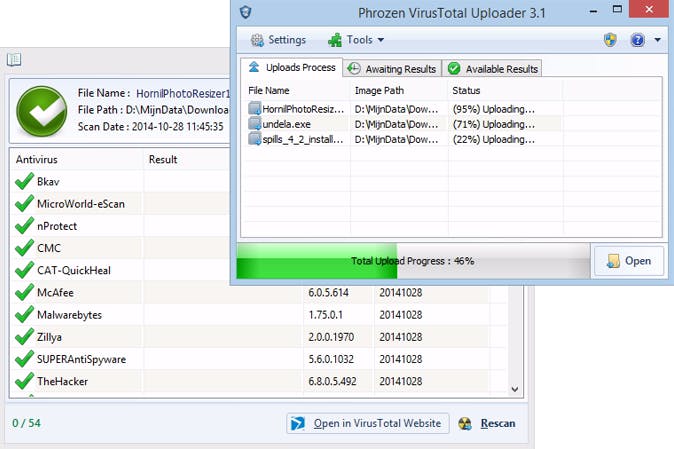Click the green check next to Zillya
The width and height of the screenshot is (674, 449).
coord(24,336)
